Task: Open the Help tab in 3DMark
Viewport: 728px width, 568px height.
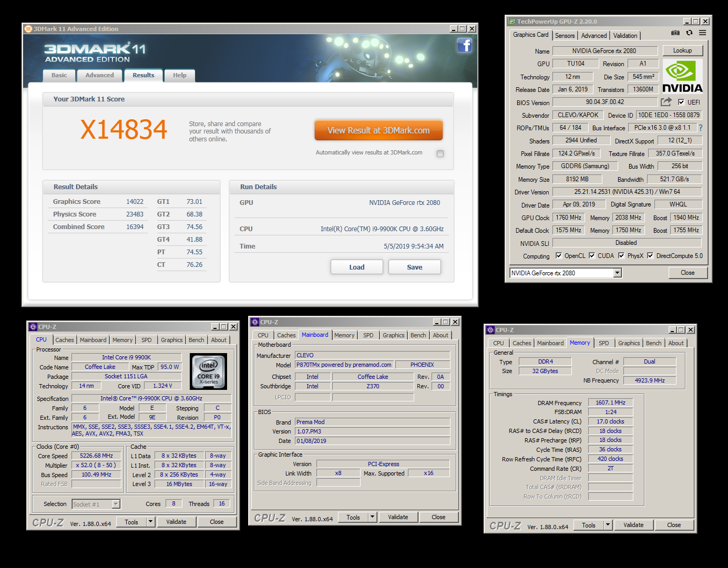Action: (180, 75)
